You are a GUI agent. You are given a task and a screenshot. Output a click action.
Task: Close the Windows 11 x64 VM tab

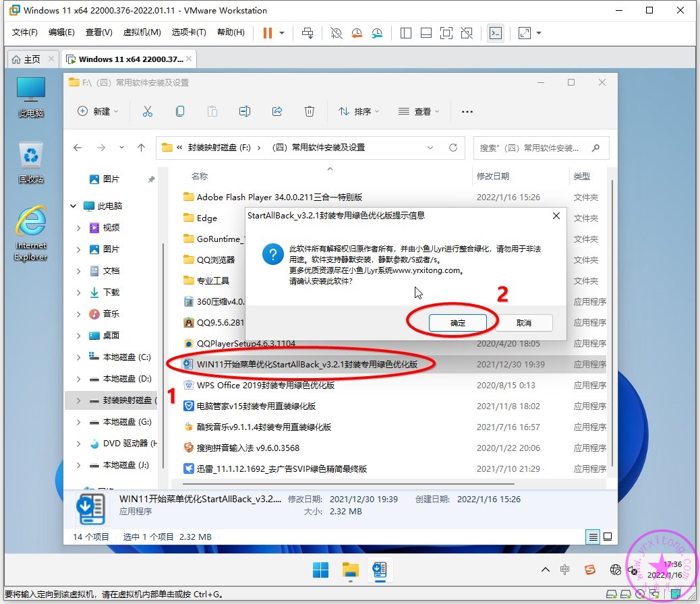[189, 59]
